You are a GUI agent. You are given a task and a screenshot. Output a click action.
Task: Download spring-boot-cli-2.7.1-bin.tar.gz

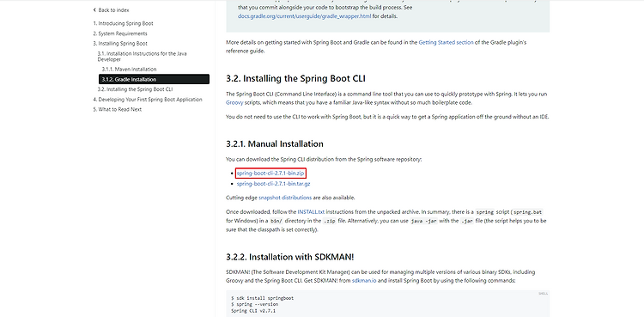tap(273, 184)
